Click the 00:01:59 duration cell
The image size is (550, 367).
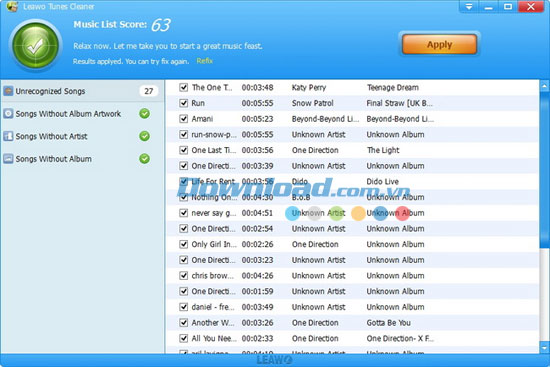(257, 291)
